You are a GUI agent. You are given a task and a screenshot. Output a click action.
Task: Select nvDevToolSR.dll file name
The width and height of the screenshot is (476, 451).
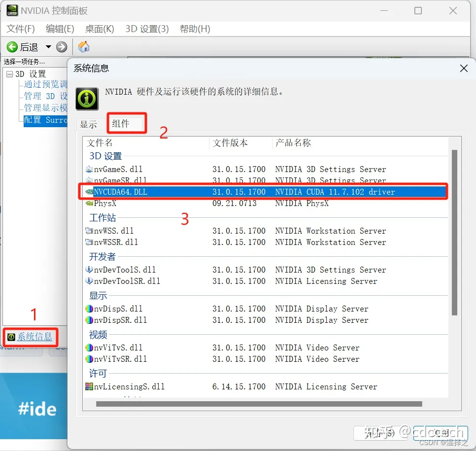pos(127,281)
